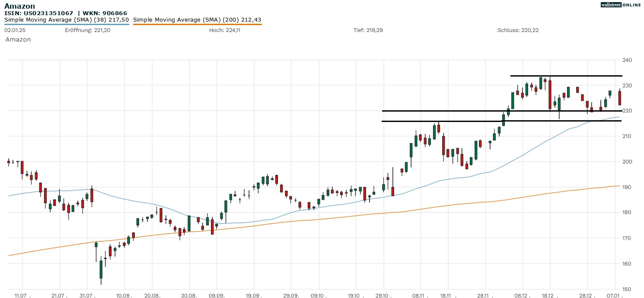Click the 21.07. date axis label

tap(59, 295)
